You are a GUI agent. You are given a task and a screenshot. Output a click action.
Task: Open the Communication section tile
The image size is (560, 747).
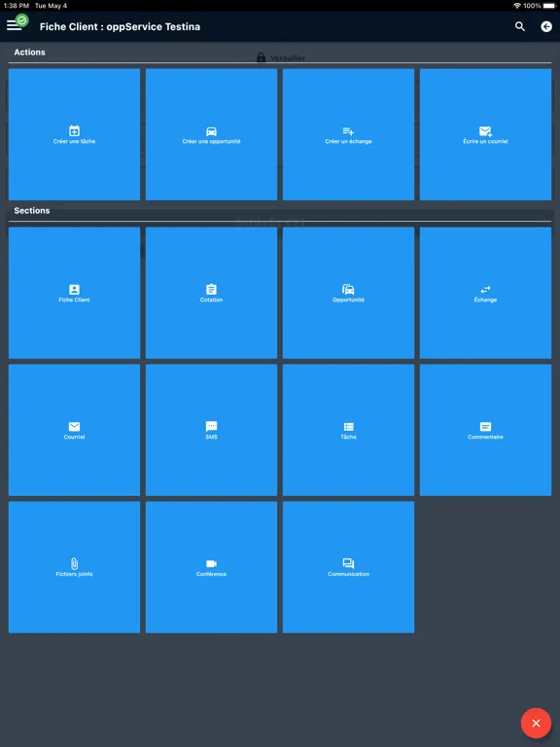[x=349, y=567]
